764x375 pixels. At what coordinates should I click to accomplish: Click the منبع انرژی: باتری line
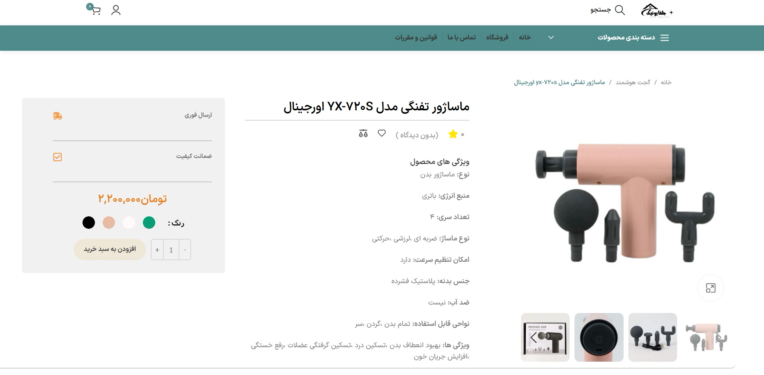(x=445, y=196)
